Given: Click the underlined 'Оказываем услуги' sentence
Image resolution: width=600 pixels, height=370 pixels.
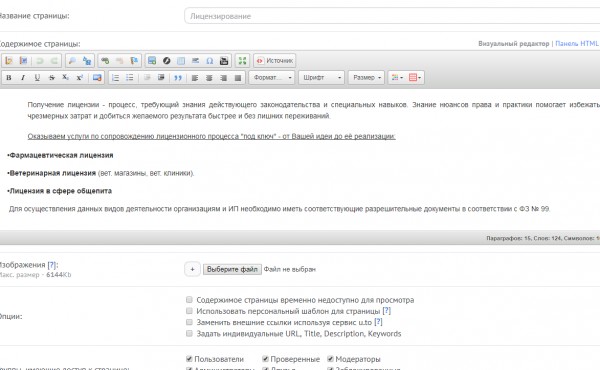Looking at the screenshot, I should [x=211, y=136].
